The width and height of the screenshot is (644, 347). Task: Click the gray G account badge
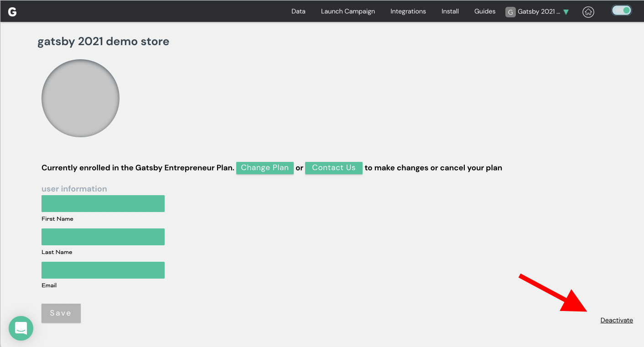coord(510,12)
